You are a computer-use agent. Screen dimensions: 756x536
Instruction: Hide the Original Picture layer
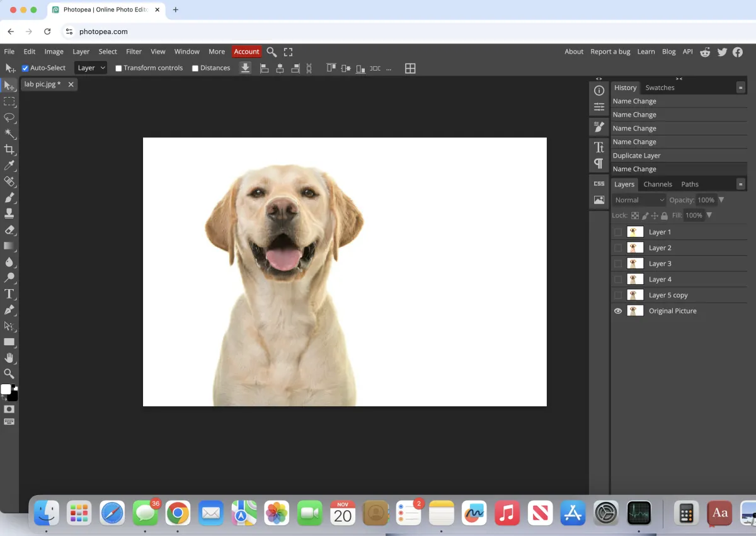618,311
